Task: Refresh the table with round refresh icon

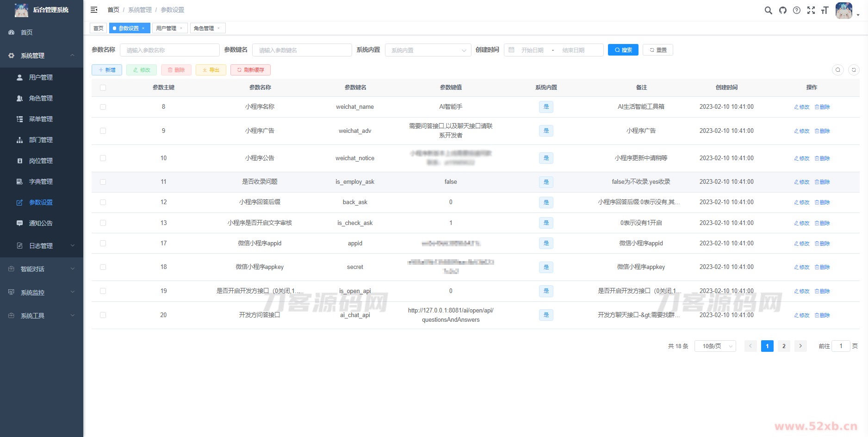Action: 854,70
